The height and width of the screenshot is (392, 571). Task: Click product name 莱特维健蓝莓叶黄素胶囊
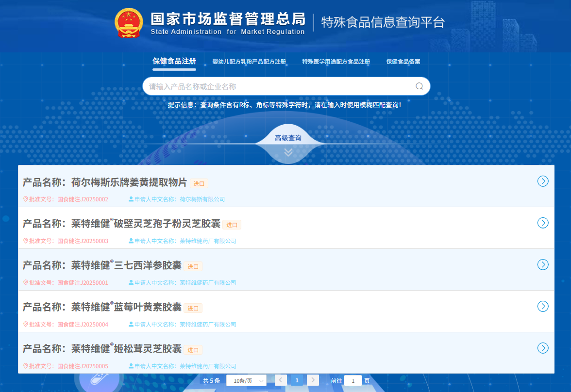coord(126,307)
